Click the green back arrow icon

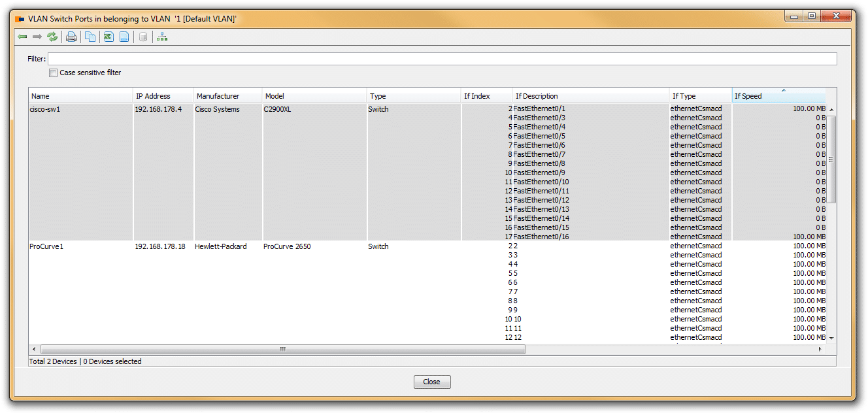click(x=22, y=37)
